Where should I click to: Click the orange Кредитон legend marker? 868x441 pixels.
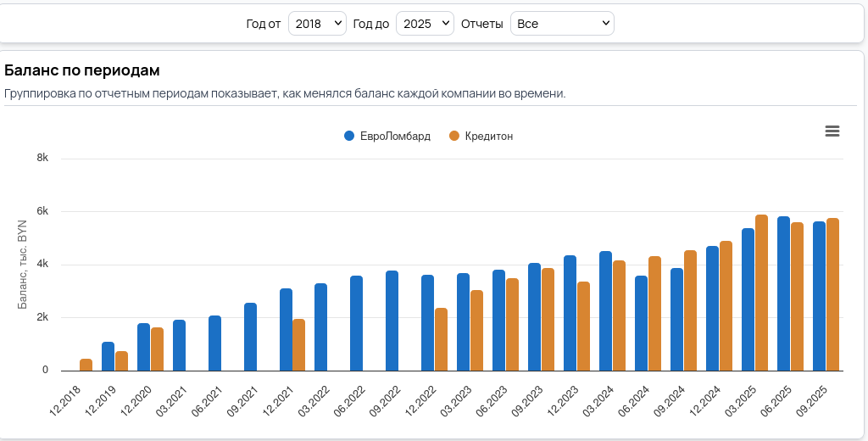453,137
